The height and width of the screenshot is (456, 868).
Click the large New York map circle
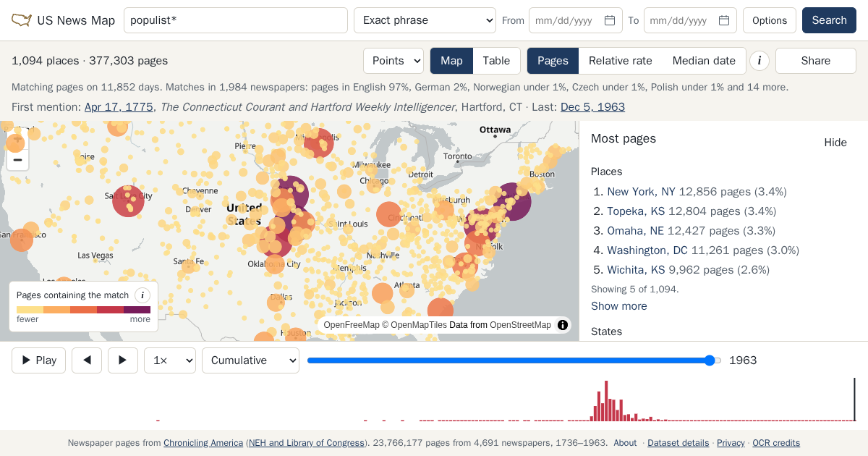click(x=511, y=201)
